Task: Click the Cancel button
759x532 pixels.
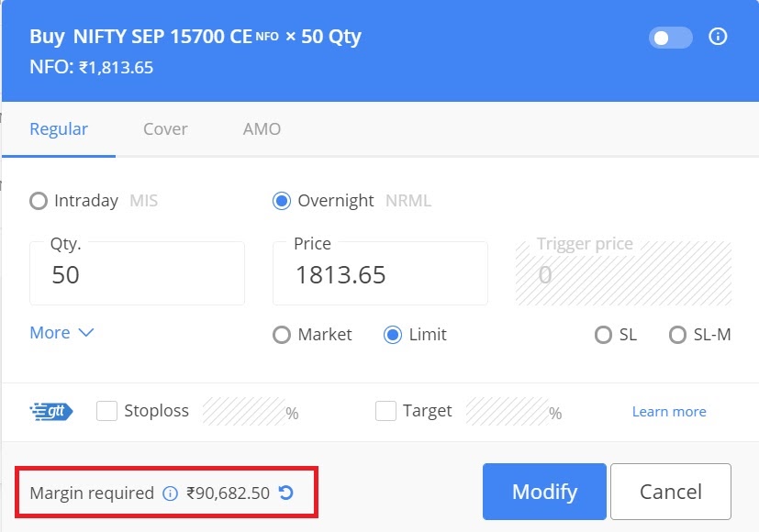Action: click(x=670, y=492)
